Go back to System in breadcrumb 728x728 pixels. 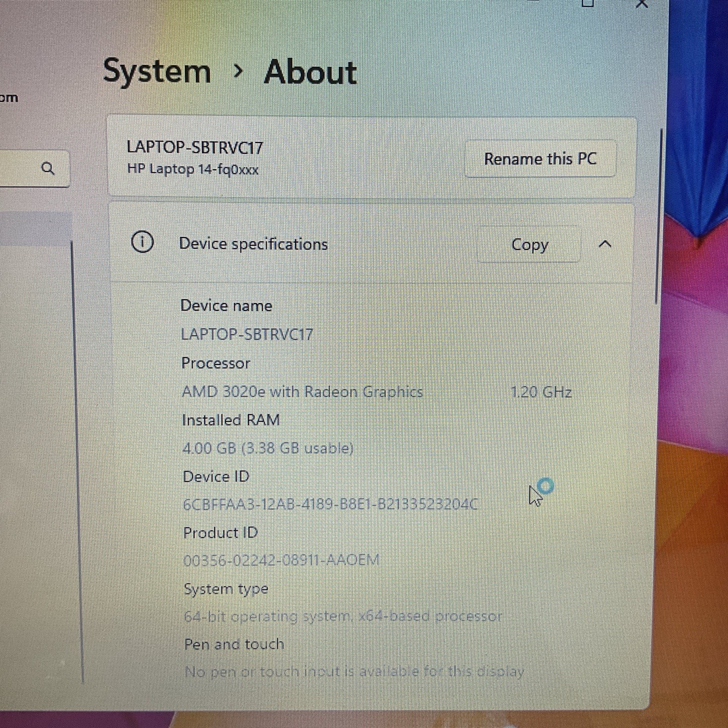157,71
